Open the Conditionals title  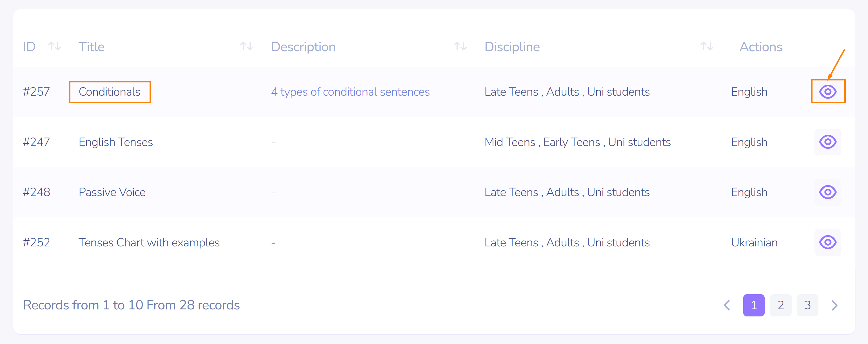110,92
